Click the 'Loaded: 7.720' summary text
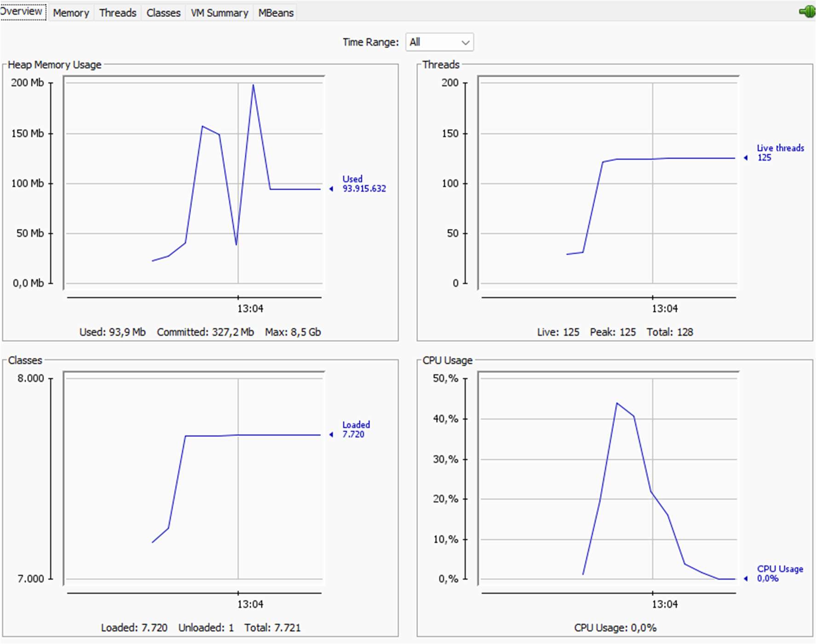The width and height of the screenshot is (816, 644). click(x=134, y=627)
